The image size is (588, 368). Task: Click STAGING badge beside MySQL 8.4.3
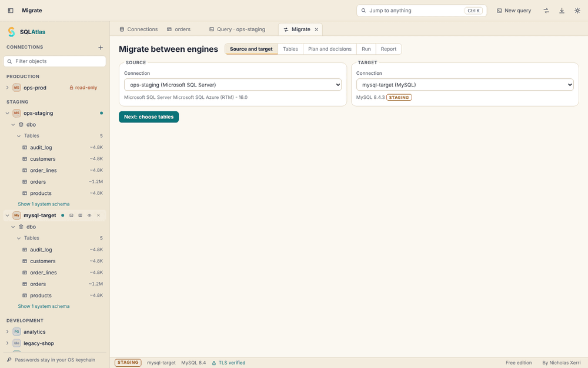399,97
